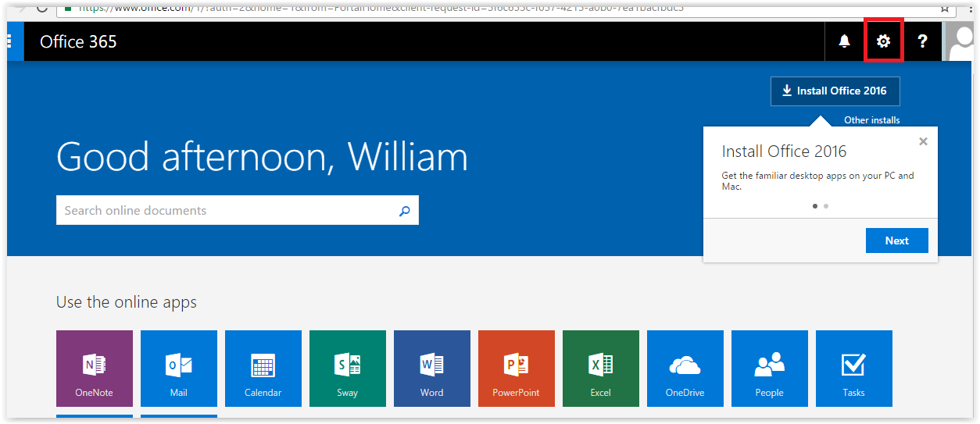The width and height of the screenshot is (980, 424).
Task: Open the OneDrive app tile
Action: coord(685,368)
